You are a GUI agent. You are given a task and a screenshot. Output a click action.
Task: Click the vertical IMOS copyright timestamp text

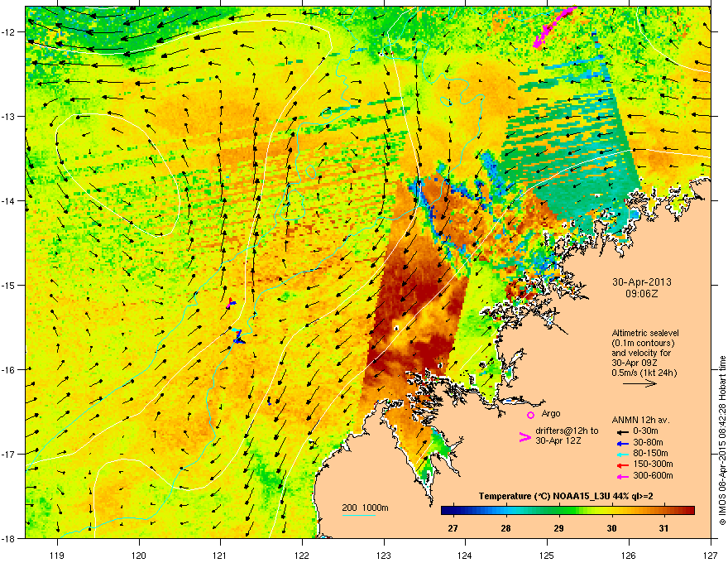(x=722, y=440)
